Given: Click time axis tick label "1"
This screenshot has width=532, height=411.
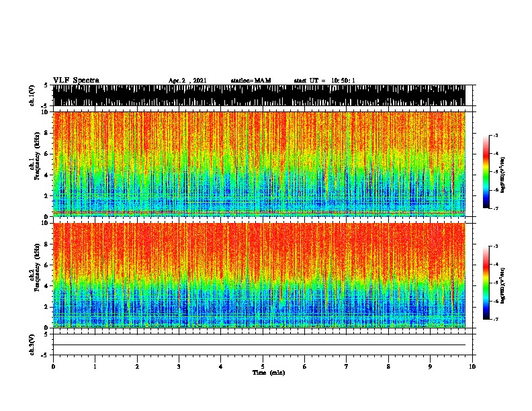Looking at the screenshot, I should pyautogui.click(x=95, y=367).
